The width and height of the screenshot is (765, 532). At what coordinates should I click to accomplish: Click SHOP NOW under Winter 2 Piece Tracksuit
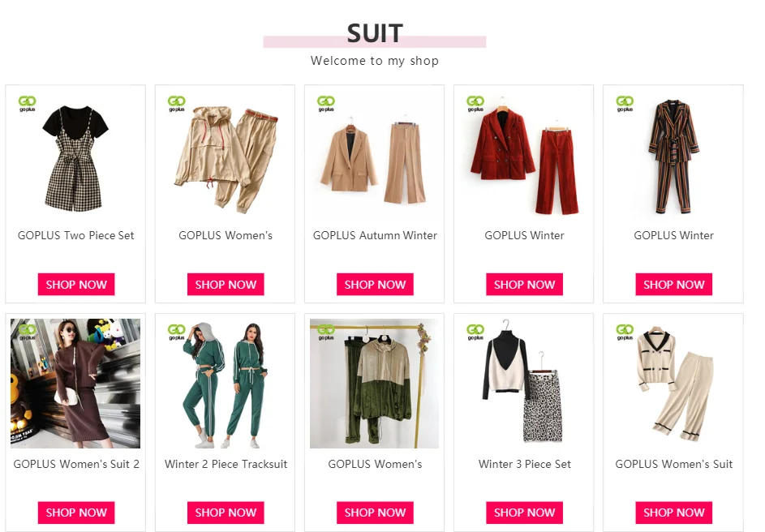tap(226, 513)
